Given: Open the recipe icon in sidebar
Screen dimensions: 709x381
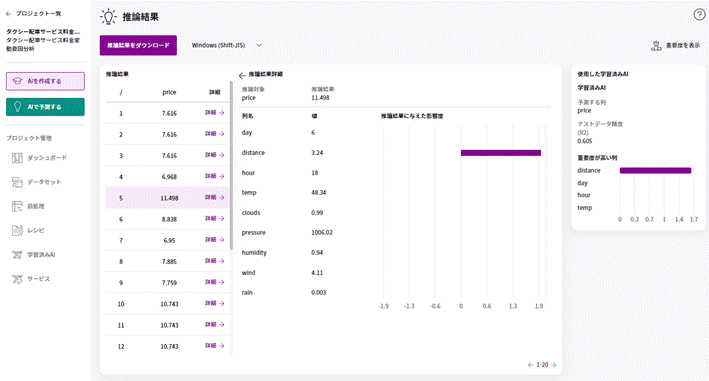Looking at the screenshot, I should pos(17,230).
